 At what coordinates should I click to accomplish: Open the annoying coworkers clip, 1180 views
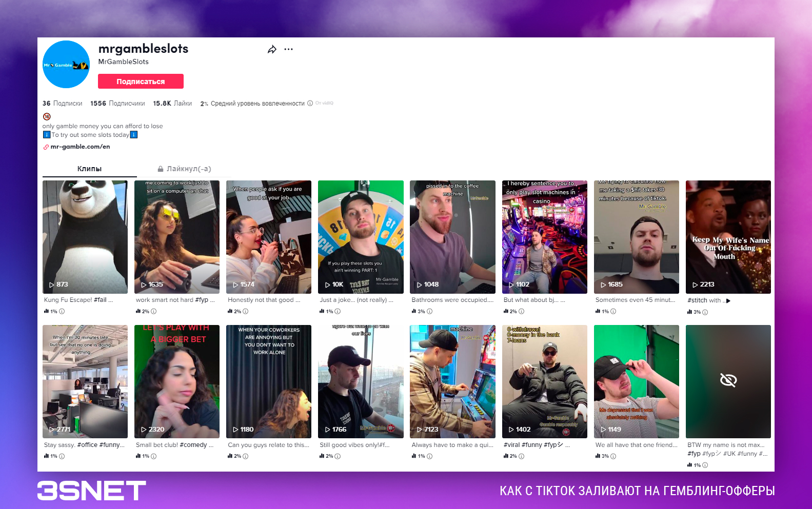tap(269, 381)
